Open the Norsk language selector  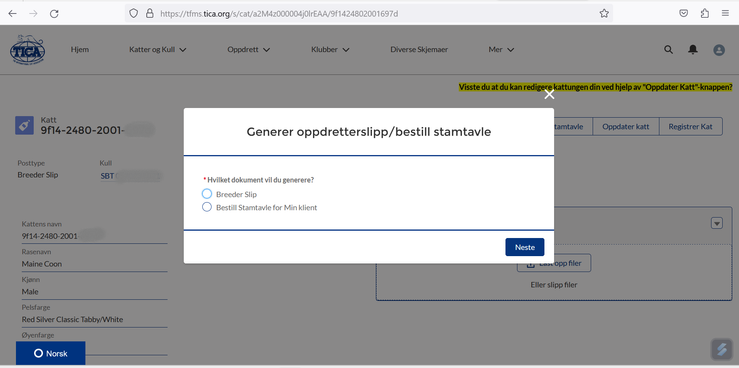[50, 354]
